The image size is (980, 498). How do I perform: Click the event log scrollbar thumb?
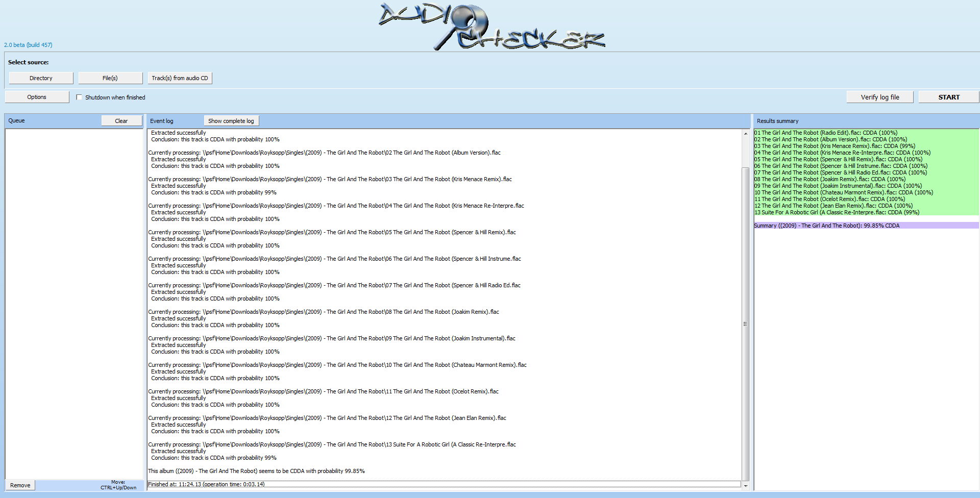745,323
